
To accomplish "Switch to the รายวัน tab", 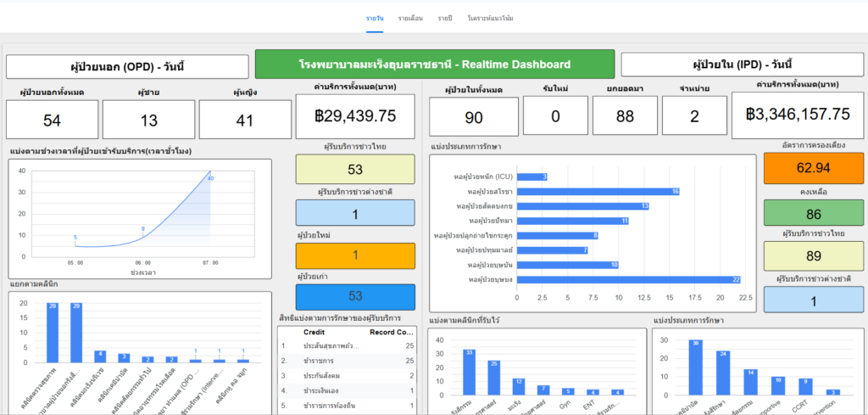I will pos(375,18).
